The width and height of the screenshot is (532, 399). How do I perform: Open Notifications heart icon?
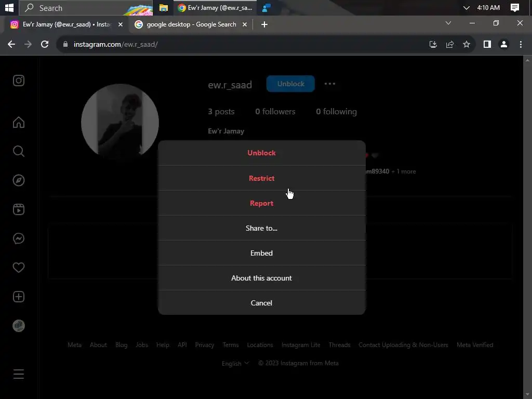pyautogui.click(x=19, y=268)
